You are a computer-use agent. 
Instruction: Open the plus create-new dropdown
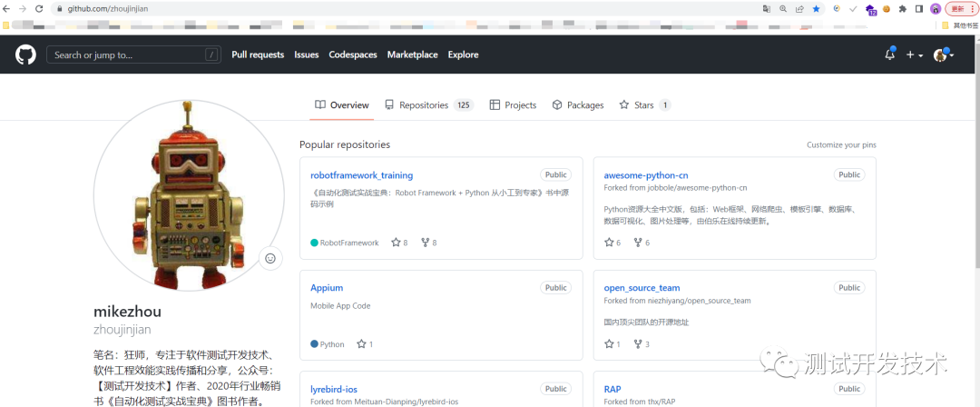click(915, 55)
